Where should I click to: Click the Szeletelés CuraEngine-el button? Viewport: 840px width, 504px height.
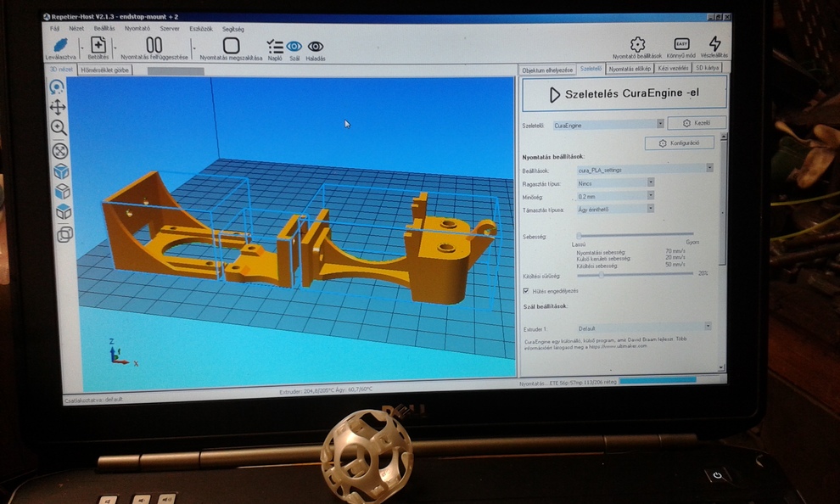624,94
